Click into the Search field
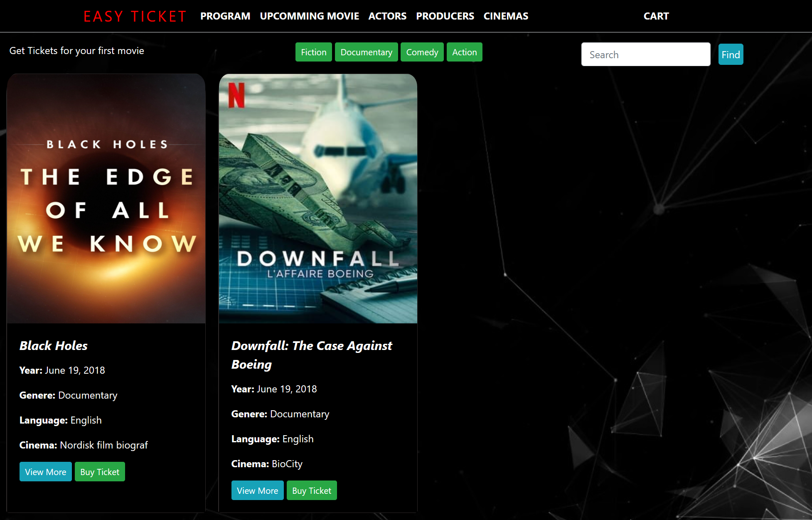This screenshot has height=520, width=812. click(645, 54)
